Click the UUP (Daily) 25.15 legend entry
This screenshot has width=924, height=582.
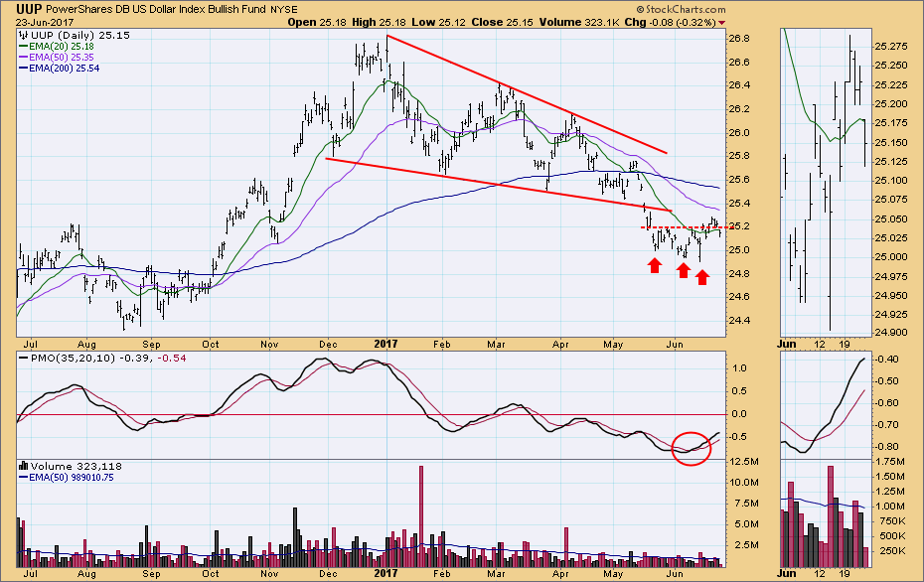click(80, 36)
